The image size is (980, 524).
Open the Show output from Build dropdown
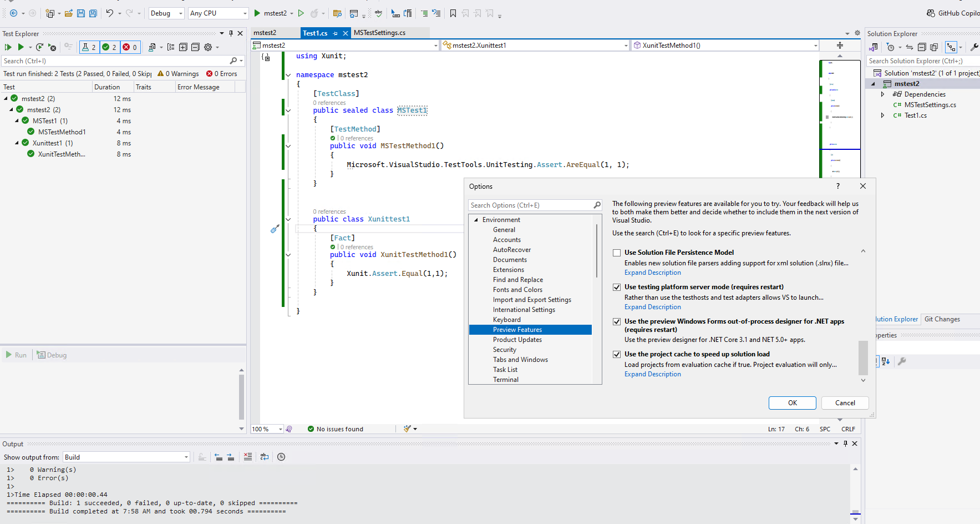(x=126, y=457)
